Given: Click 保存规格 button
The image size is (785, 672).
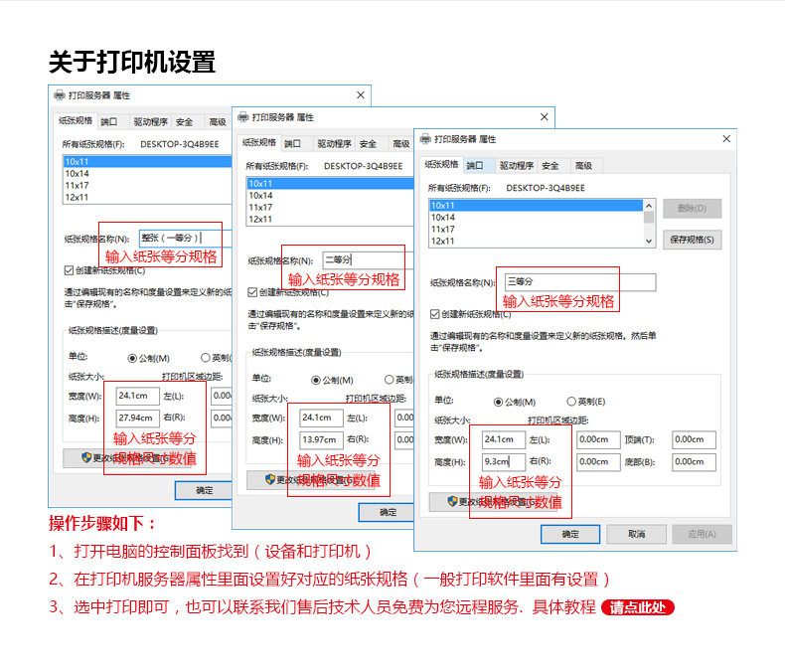Looking at the screenshot, I should coord(692,240).
